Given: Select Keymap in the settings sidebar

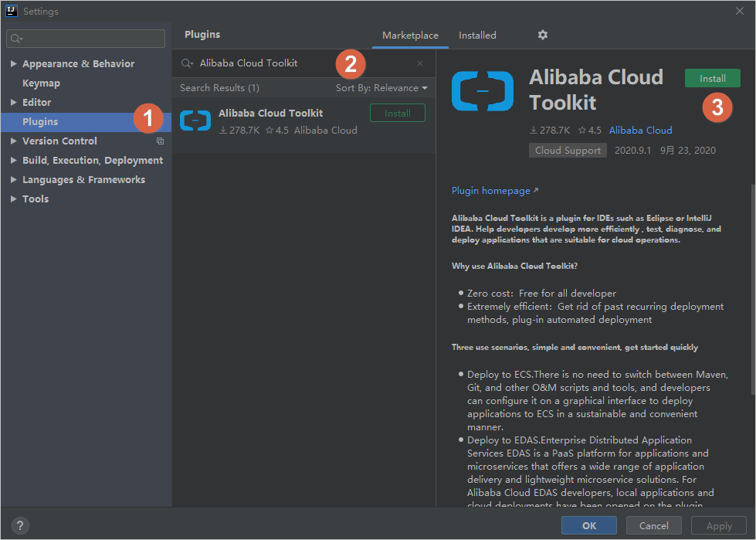Looking at the screenshot, I should coord(40,83).
